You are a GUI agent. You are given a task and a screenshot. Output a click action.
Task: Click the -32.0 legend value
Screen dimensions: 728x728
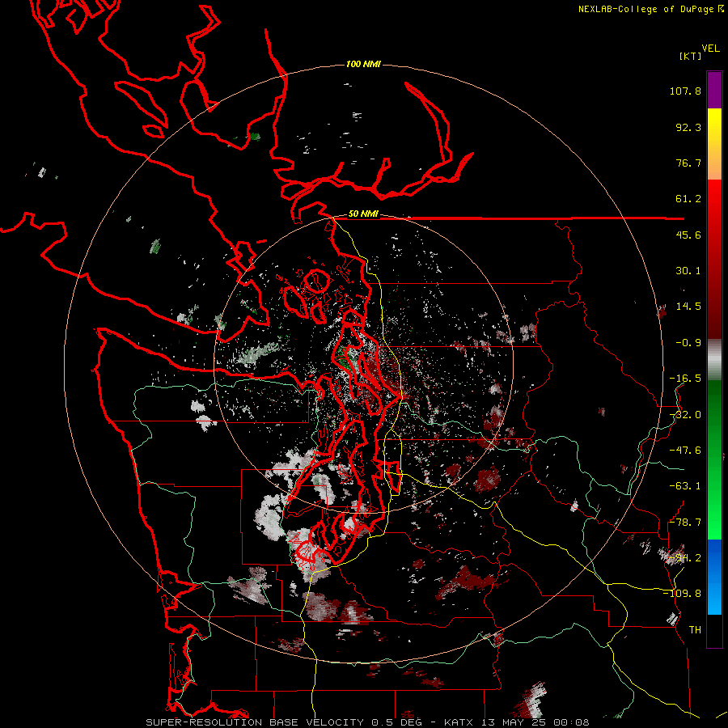coord(685,415)
